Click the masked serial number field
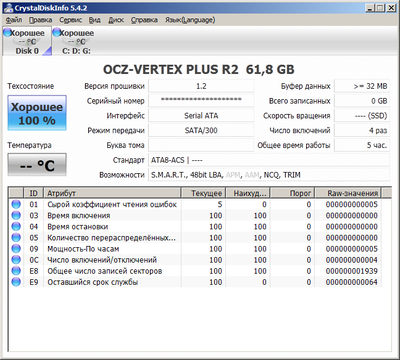 coord(201,101)
